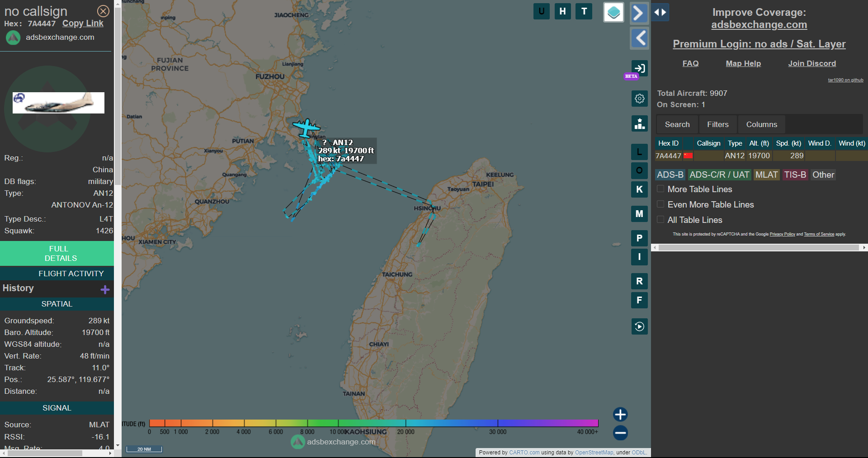Open the Map Help link
Viewport: 868px width, 458px height.
pos(743,64)
